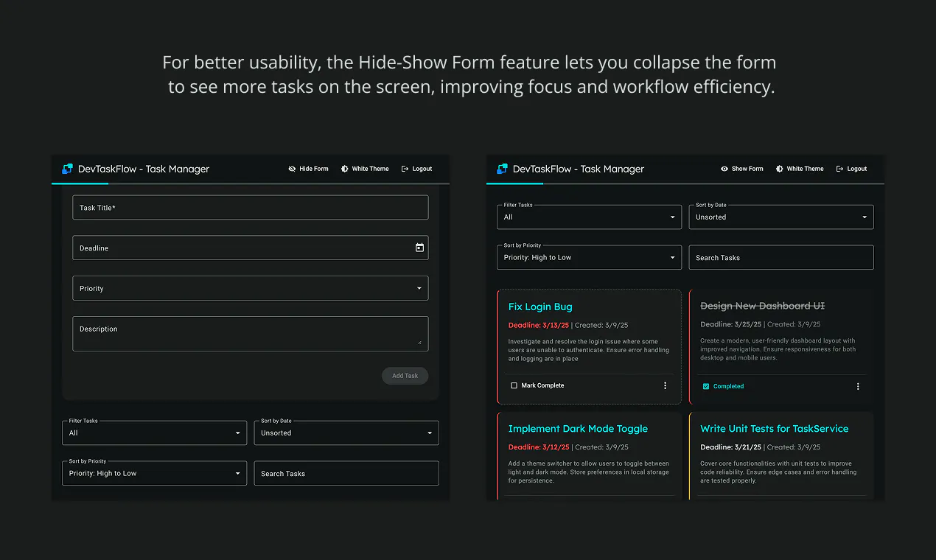936x560 pixels.
Task: Switch to White Theme in right window
Action: click(800, 169)
